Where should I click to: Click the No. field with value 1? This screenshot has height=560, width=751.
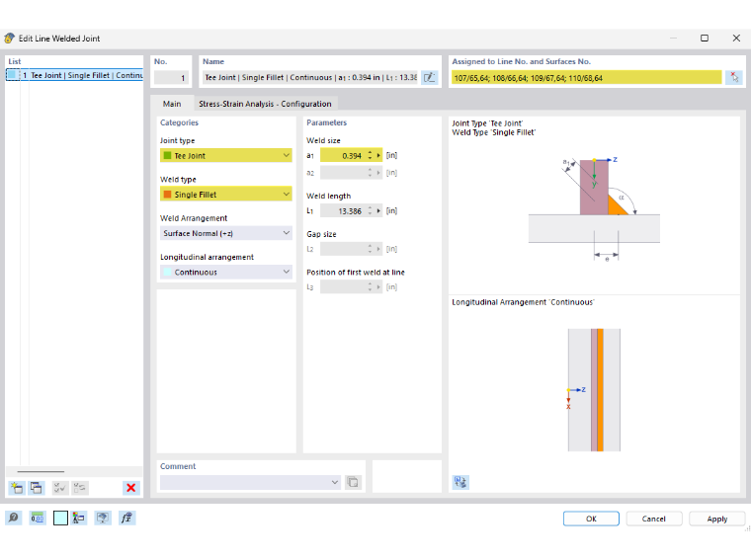172,78
